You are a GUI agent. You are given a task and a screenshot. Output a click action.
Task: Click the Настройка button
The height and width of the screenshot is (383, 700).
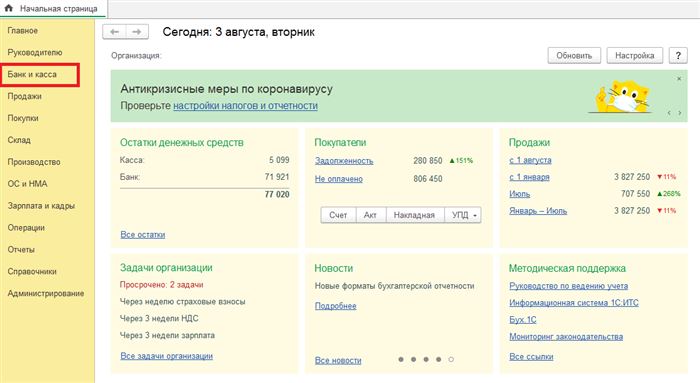coord(634,55)
